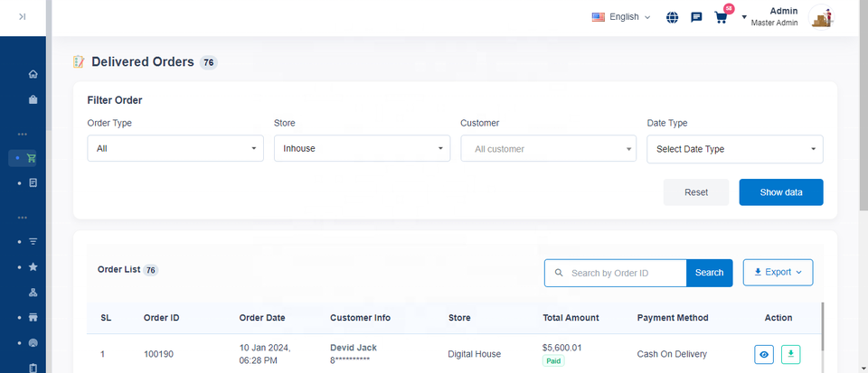This screenshot has width=868, height=373.
Task: Open the Select Date Type dropdown
Action: pos(734,149)
